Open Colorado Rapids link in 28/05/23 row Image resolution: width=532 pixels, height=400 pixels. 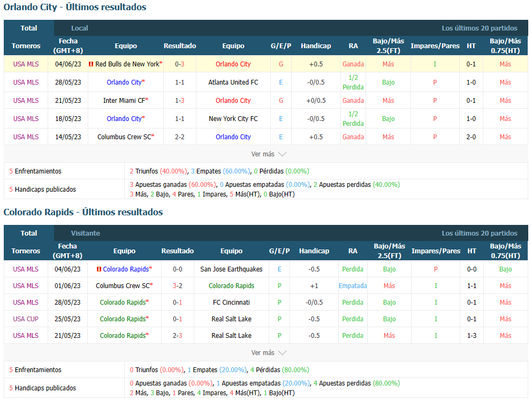tap(123, 302)
